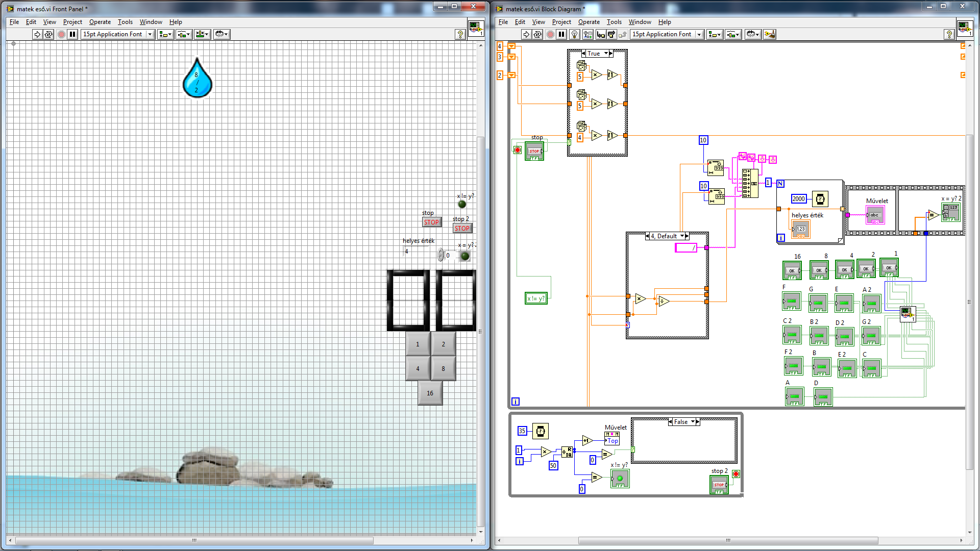The height and width of the screenshot is (551, 980).
Task: Toggle the 16 boolean button on the Front Panel
Action: 430,393
